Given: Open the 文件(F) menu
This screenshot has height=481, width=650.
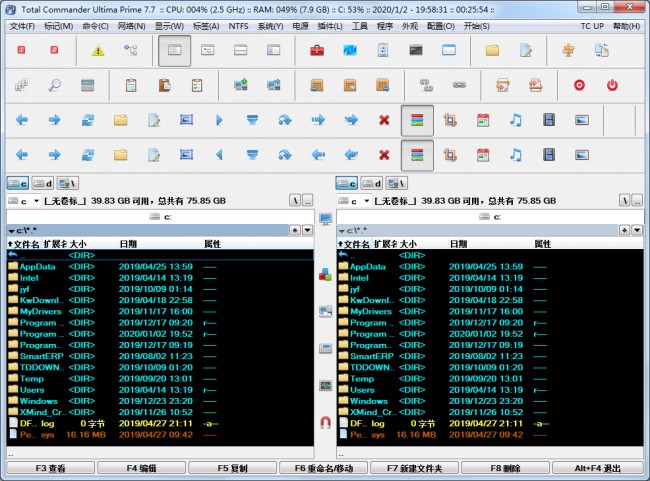Looking at the screenshot, I should 22,26.
